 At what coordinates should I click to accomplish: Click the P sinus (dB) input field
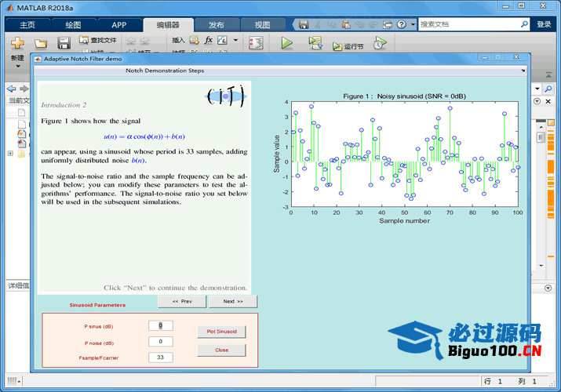(x=161, y=325)
